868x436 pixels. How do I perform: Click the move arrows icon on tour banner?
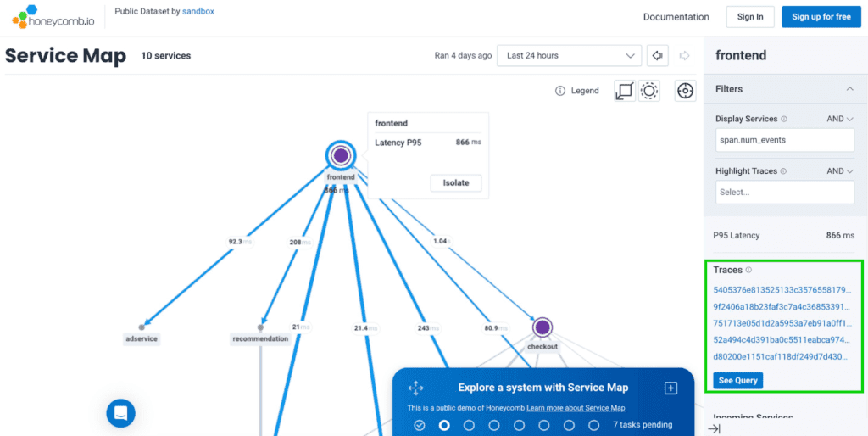pyautogui.click(x=415, y=388)
